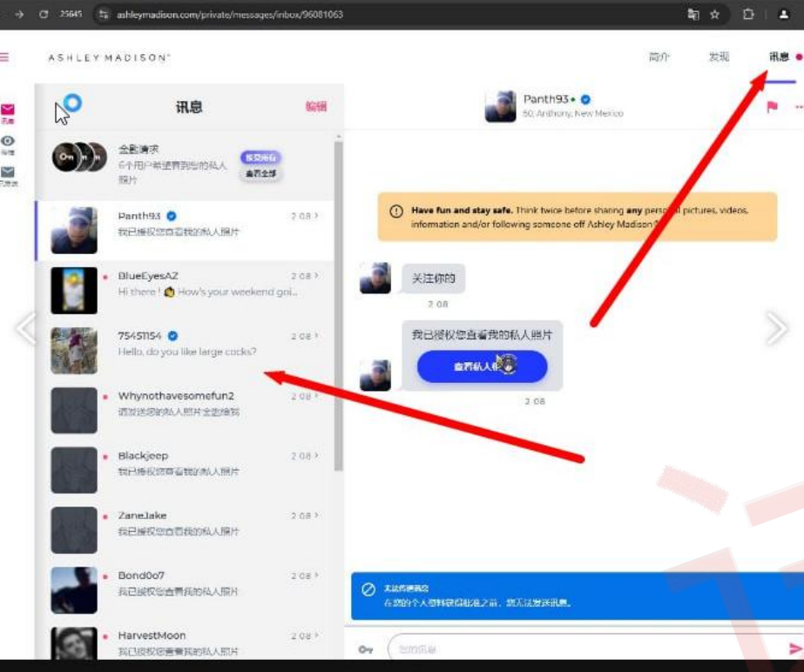Open the sent messages sidebar icon
Viewport: 804px width, 672px height.
click(x=7, y=174)
